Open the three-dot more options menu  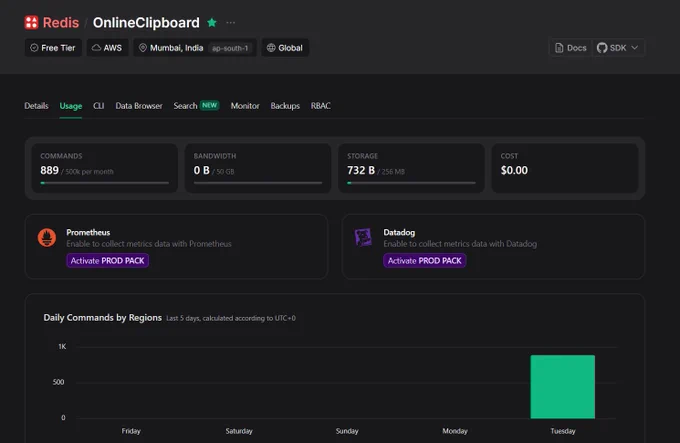pyautogui.click(x=231, y=23)
